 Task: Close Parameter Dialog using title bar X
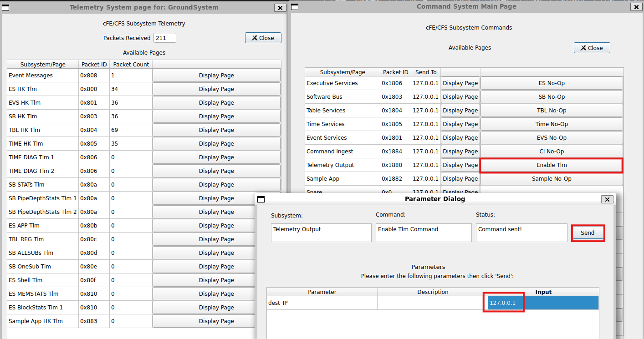(x=607, y=199)
